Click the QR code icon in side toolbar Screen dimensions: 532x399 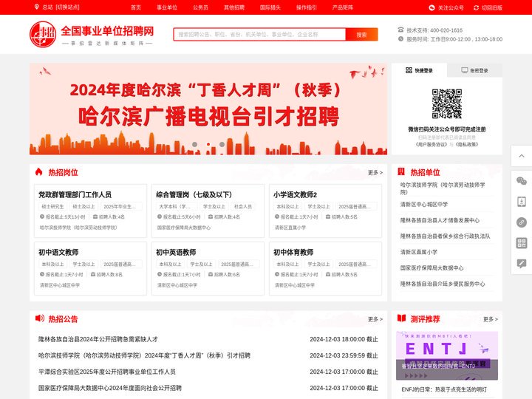(x=522, y=243)
